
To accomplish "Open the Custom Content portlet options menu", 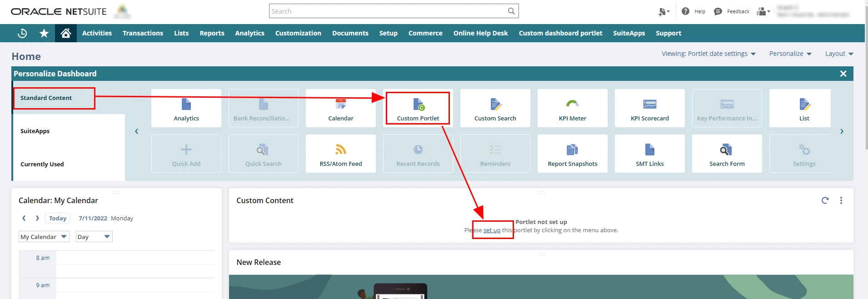I will [841, 200].
